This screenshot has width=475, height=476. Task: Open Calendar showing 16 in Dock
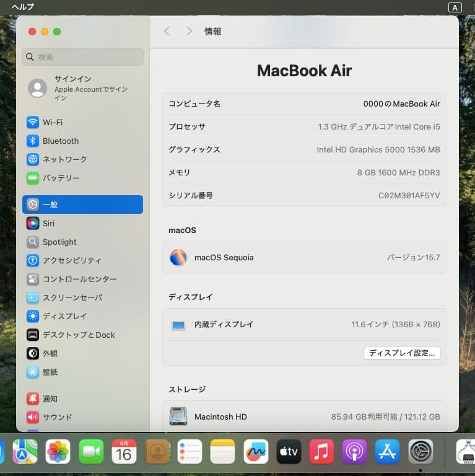(124, 451)
